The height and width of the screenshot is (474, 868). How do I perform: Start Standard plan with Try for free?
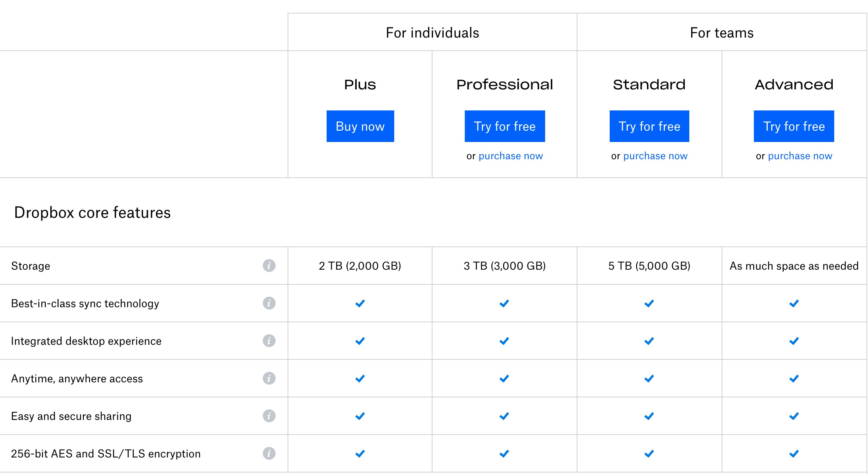click(649, 126)
